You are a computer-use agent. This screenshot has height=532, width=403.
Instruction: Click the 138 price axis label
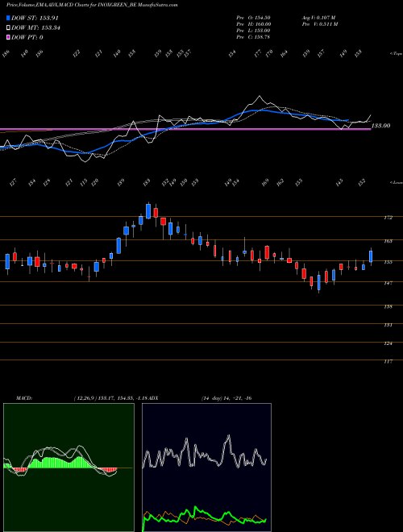pyautogui.click(x=388, y=306)
